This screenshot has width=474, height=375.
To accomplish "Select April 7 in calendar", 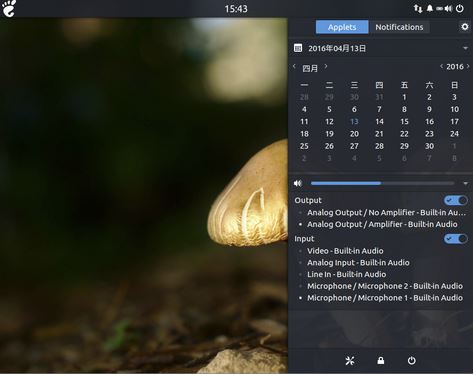I will click(379, 109).
